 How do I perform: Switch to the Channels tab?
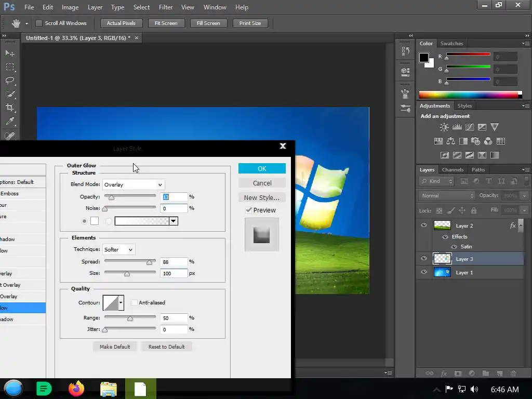[x=453, y=170]
